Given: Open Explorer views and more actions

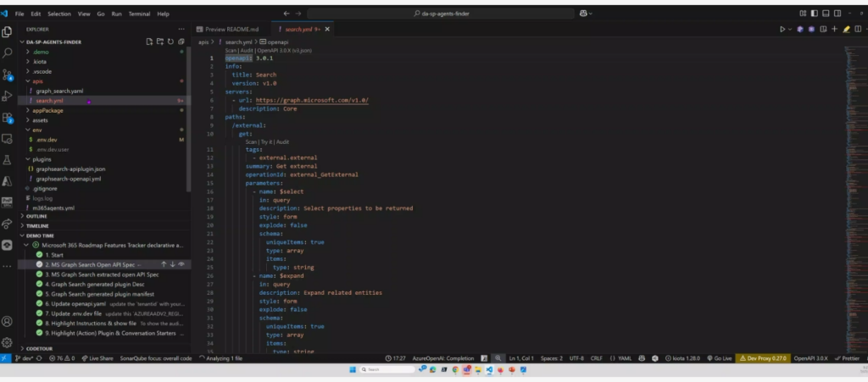Looking at the screenshot, I should pos(181,30).
